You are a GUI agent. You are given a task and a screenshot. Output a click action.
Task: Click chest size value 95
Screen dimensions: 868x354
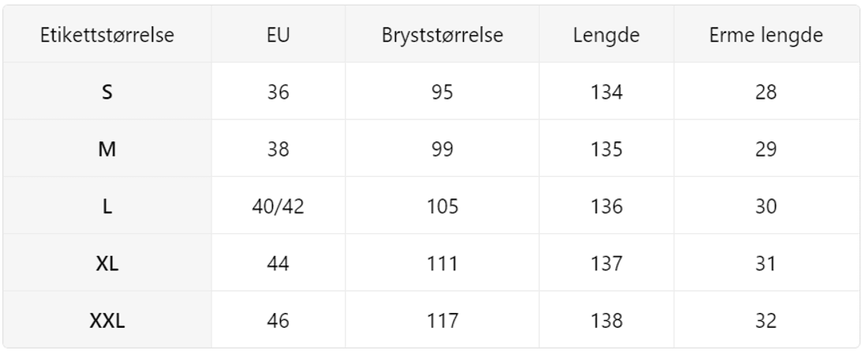point(442,92)
